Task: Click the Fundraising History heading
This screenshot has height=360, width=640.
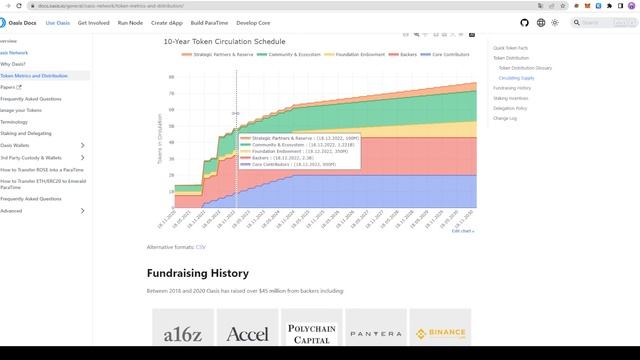Action: coord(198,273)
